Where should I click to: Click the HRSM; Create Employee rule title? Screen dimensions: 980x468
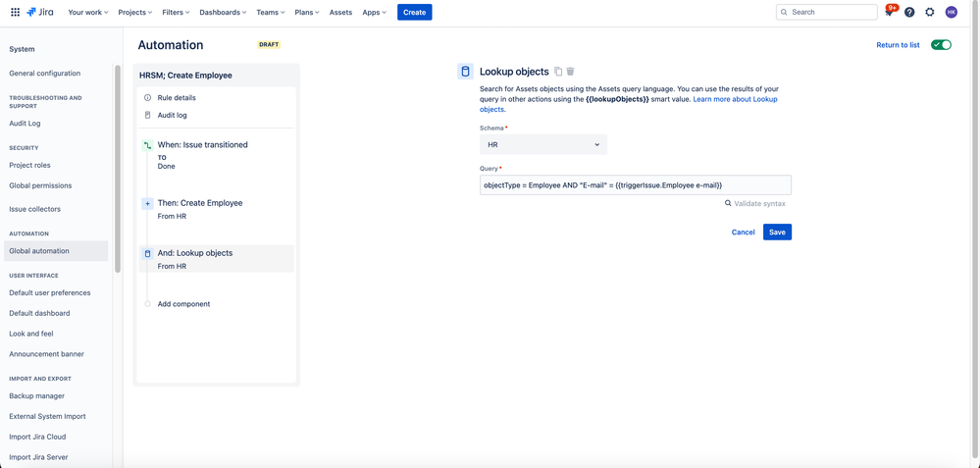coord(185,76)
